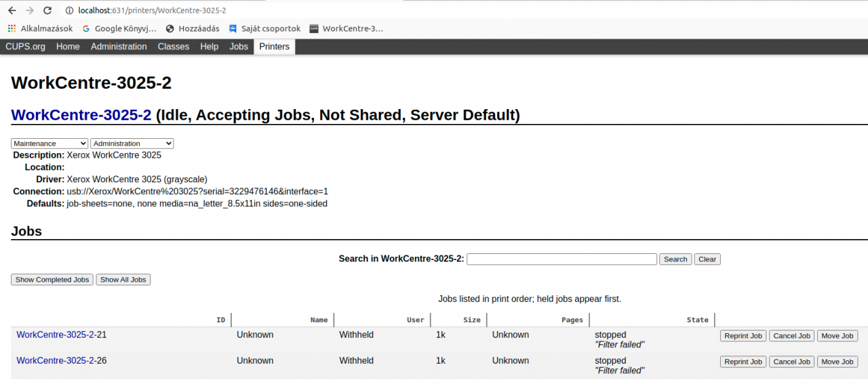868x384 pixels.
Task: Cancel job WorkCentre-3025-2-26
Action: pos(792,362)
